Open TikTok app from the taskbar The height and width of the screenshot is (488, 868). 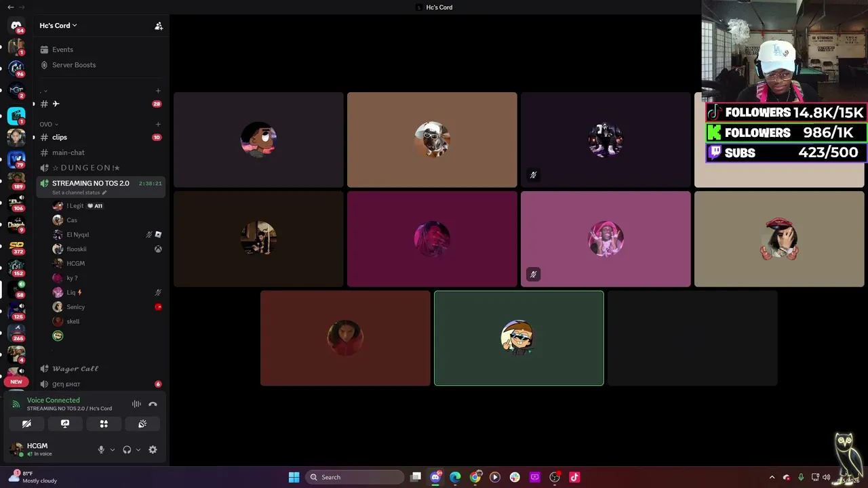point(574,477)
